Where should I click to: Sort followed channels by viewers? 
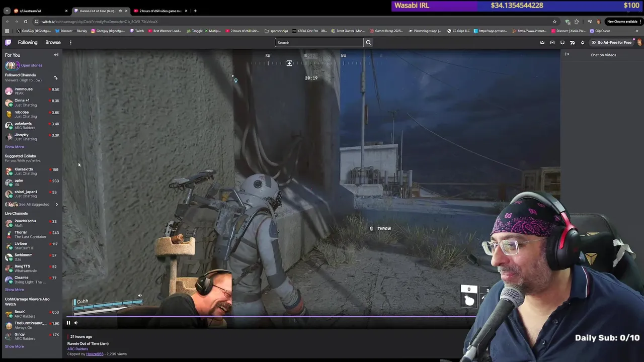pyautogui.click(x=56, y=78)
